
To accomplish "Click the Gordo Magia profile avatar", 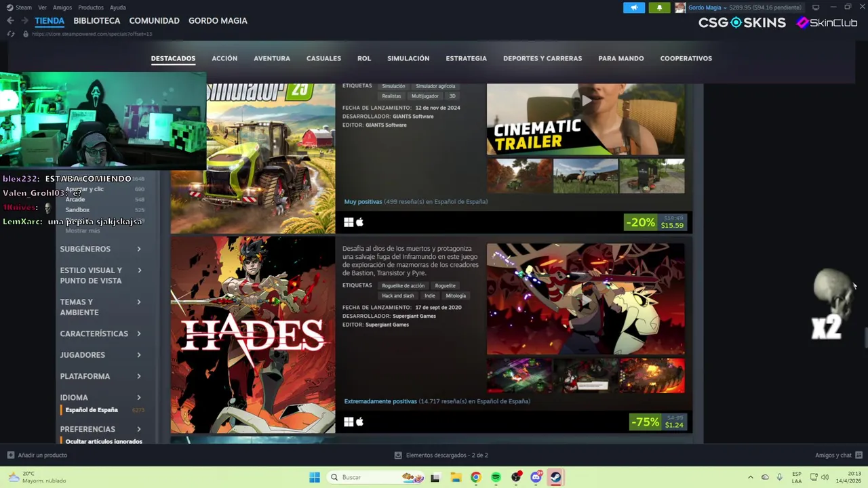I will coord(680,7).
